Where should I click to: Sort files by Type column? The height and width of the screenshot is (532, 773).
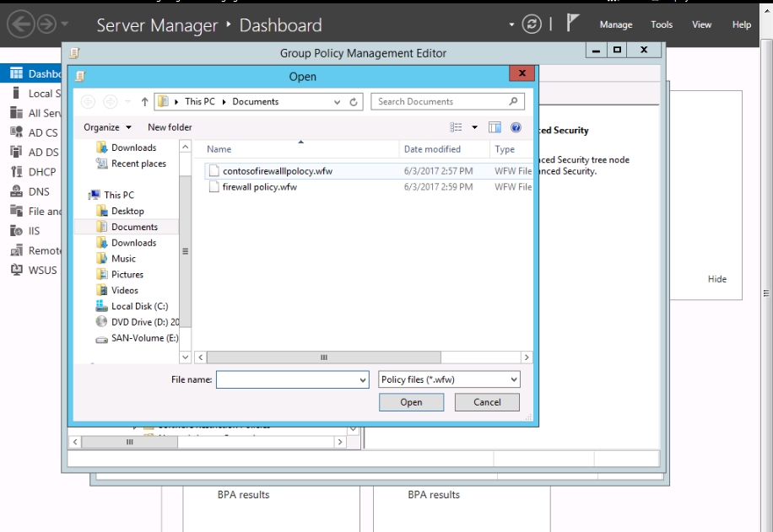pyautogui.click(x=511, y=149)
